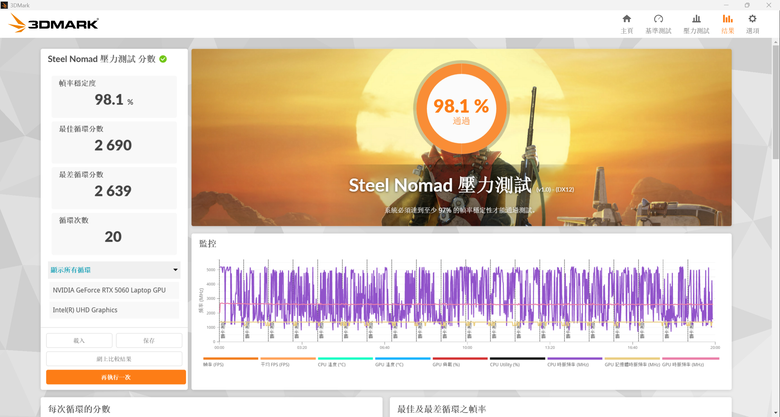Expand the 顯示所有循環 dropdown
This screenshot has width=780, height=417.
pyautogui.click(x=114, y=270)
